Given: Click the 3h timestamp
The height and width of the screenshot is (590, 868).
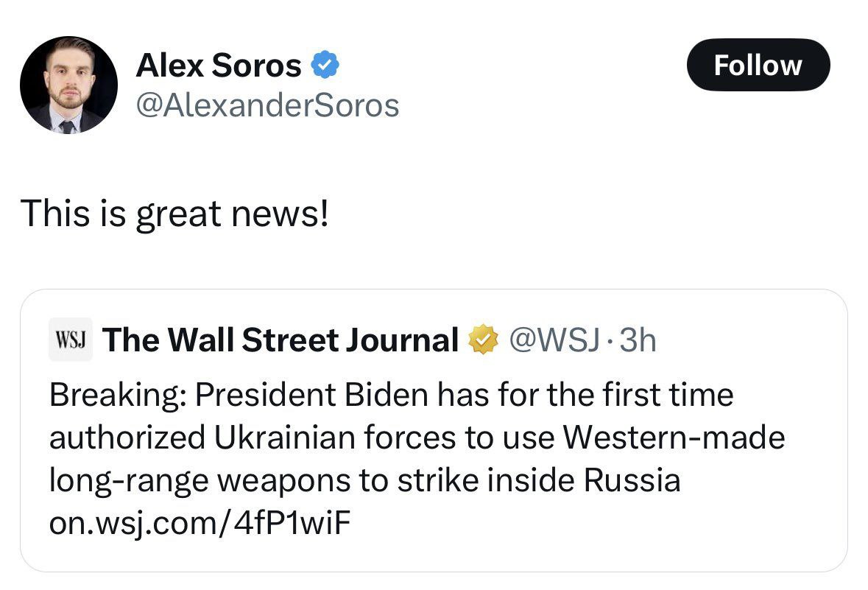Looking at the screenshot, I should click(638, 340).
